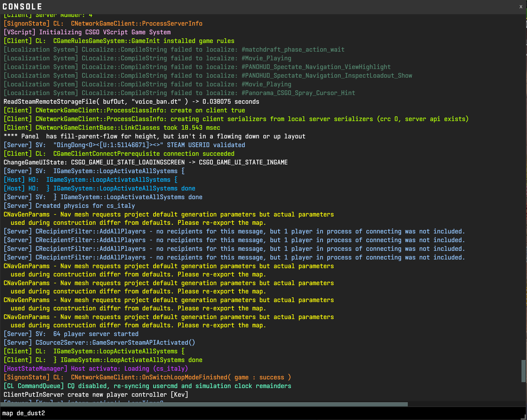The height and width of the screenshot is (420, 527).
Task: Select the 'Panel has fill-parent-flow' warning line
Action: point(154,136)
